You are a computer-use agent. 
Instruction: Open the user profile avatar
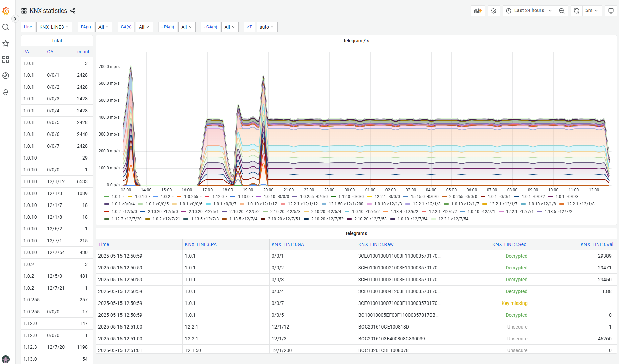pyautogui.click(x=6, y=359)
